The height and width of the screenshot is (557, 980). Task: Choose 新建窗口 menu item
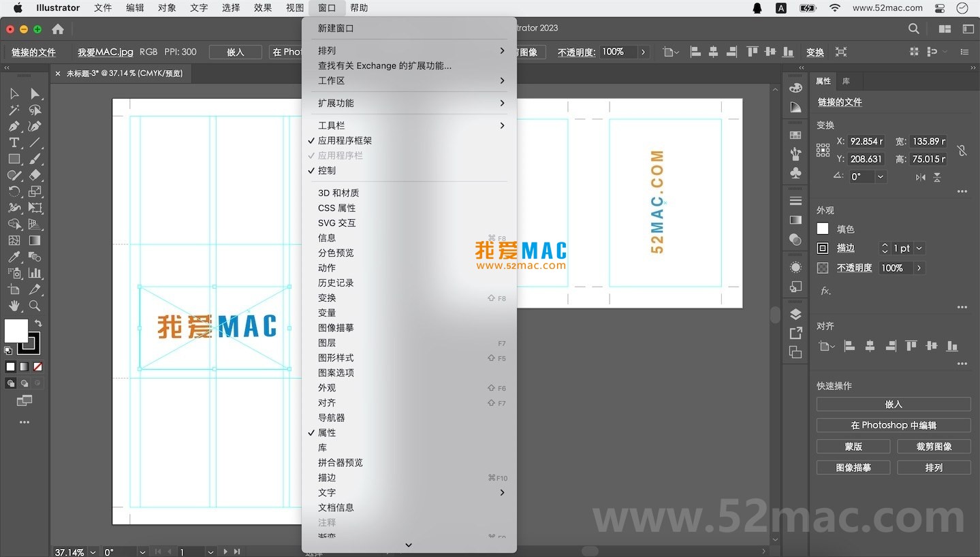[407, 28]
